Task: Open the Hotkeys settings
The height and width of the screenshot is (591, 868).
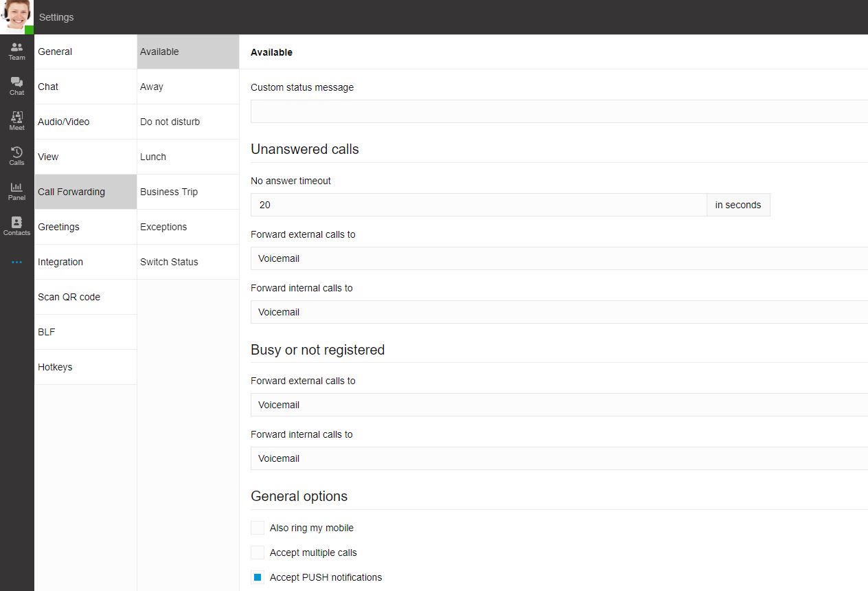Action: coord(86,367)
